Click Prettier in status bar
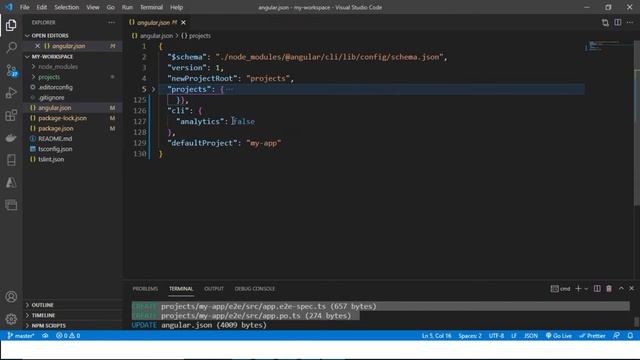The height and width of the screenshot is (360, 640). coord(592,336)
